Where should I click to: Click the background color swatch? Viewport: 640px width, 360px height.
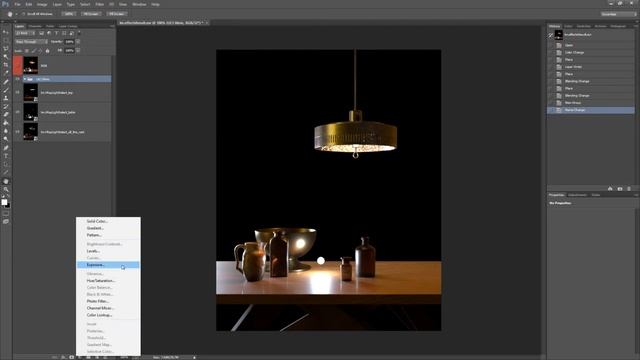(x=7, y=205)
